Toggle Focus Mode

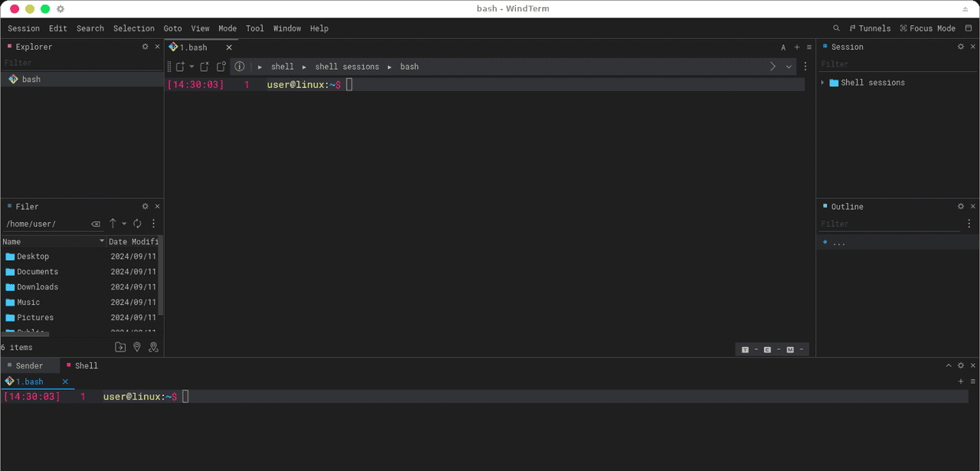927,28
